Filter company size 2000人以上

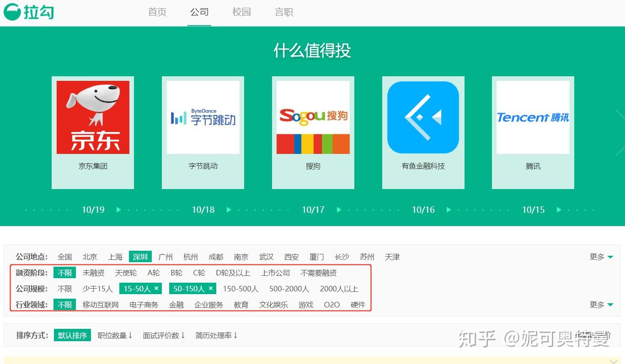(339, 289)
